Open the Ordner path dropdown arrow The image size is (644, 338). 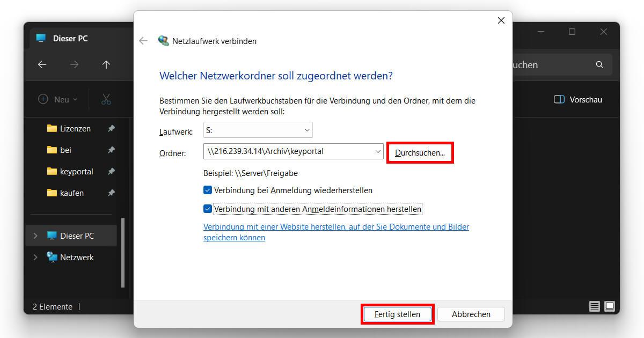(377, 151)
